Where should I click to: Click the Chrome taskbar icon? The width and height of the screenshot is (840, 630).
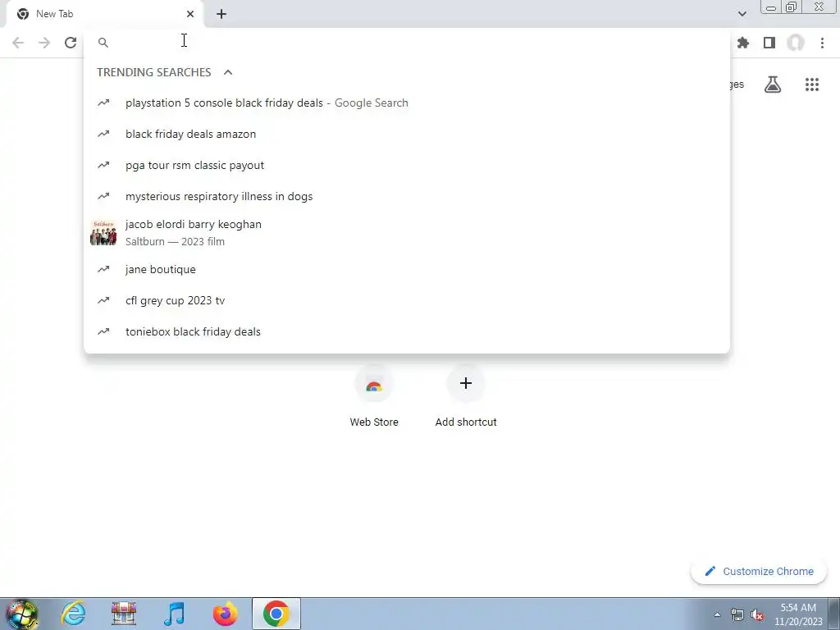[x=276, y=614]
